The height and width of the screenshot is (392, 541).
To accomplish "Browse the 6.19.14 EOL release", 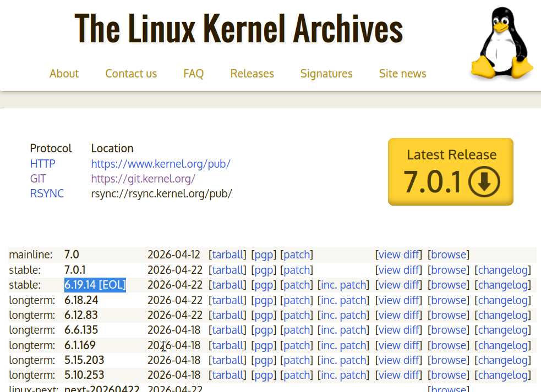I will click(x=449, y=285).
